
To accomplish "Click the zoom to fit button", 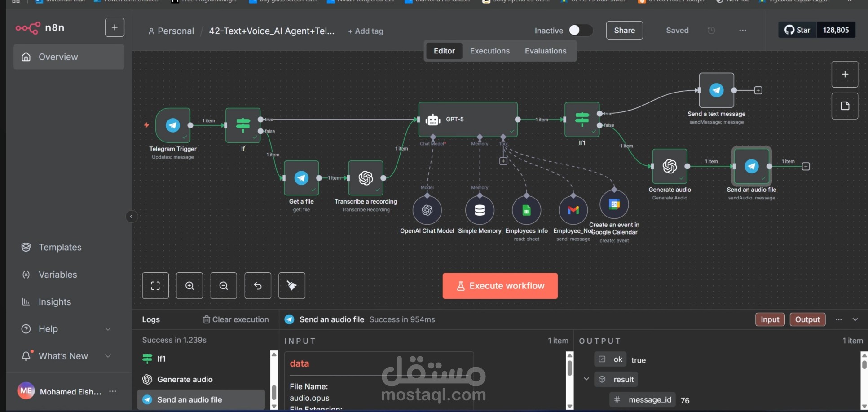I will [x=155, y=286].
